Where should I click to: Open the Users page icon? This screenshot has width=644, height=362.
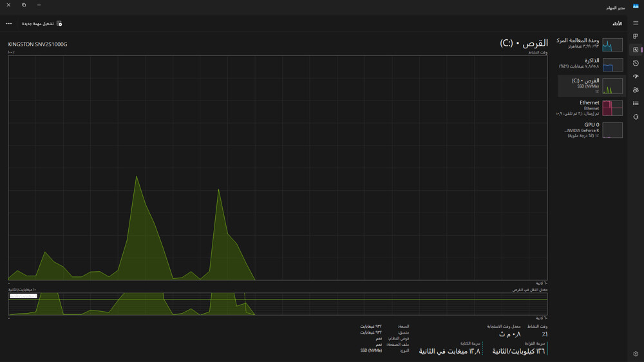tap(636, 90)
